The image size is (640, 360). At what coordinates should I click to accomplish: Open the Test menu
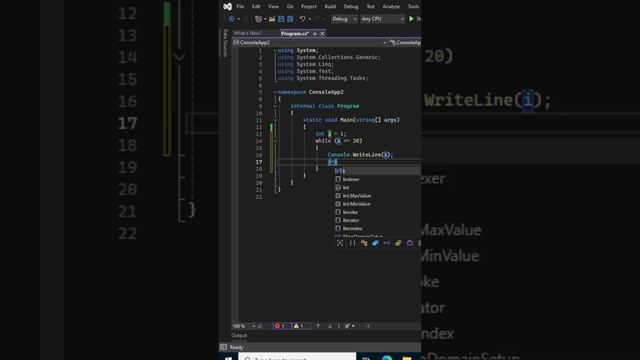pos(370,7)
